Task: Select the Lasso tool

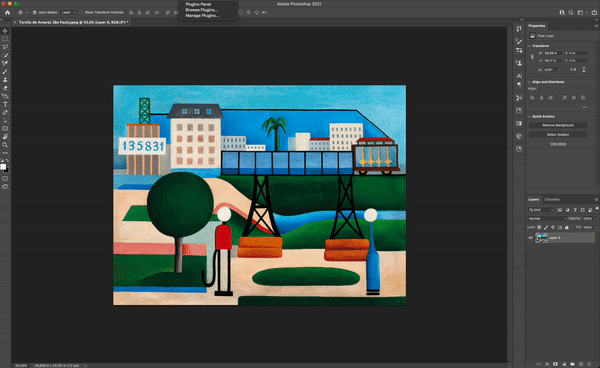Action: coord(5,47)
